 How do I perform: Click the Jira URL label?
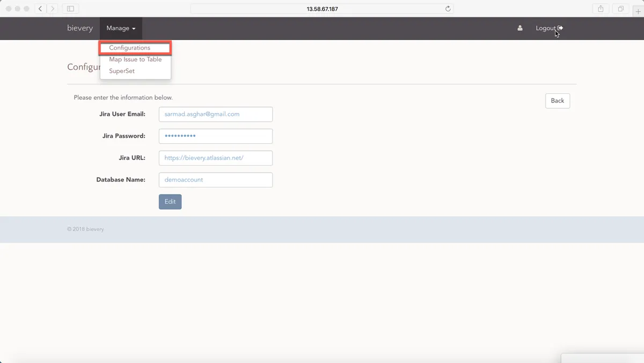coord(132,158)
